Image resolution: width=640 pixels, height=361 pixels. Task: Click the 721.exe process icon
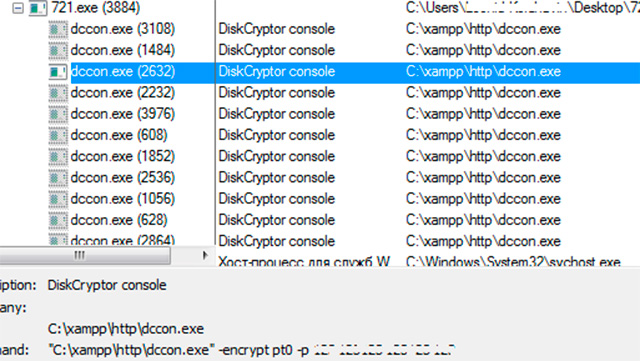click(x=38, y=8)
